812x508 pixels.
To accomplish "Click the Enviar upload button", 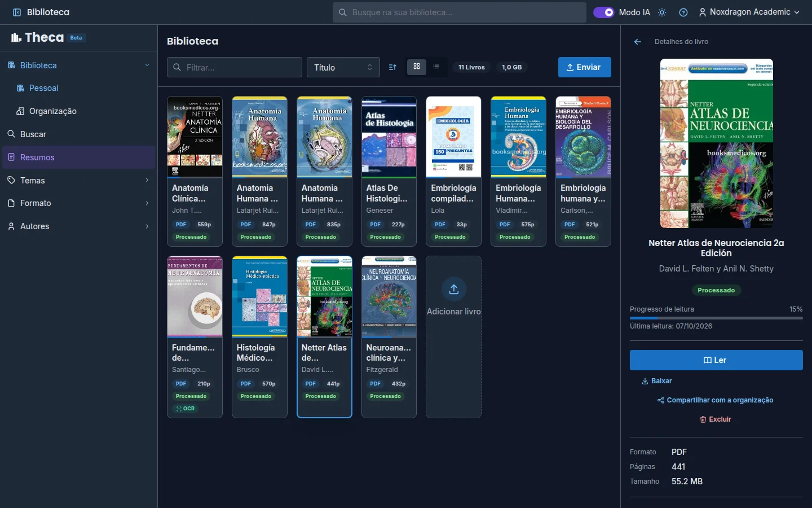I will click(585, 67).
